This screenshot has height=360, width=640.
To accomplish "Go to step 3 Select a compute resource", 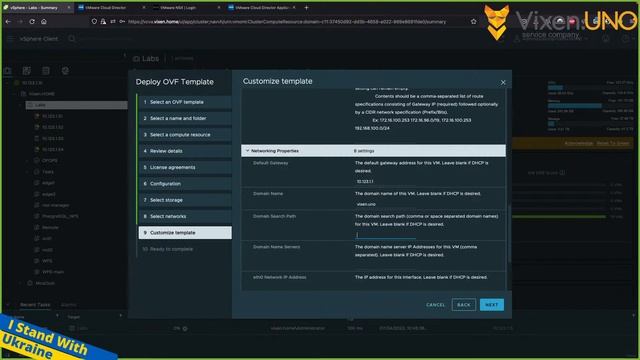I will point(185,135).
